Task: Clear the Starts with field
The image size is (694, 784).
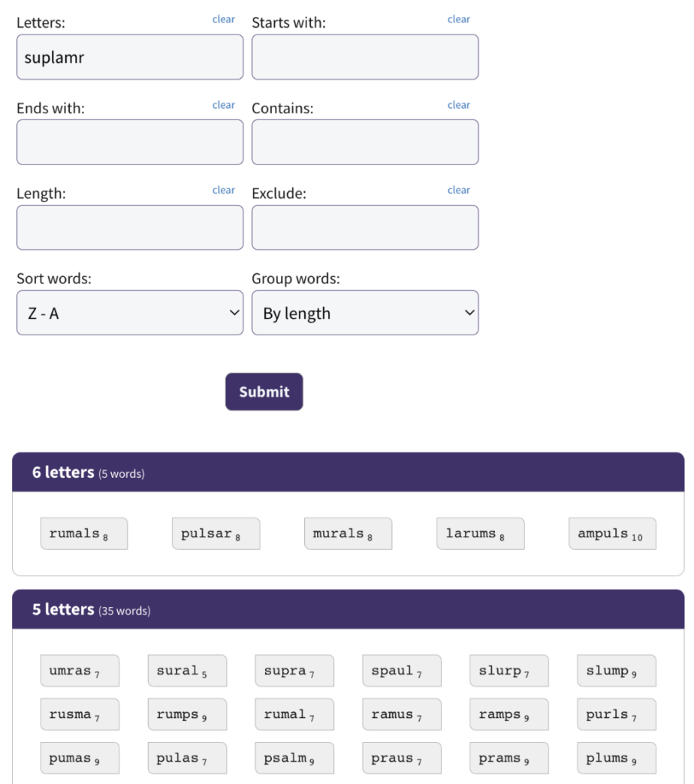Action: click(459, 19)
